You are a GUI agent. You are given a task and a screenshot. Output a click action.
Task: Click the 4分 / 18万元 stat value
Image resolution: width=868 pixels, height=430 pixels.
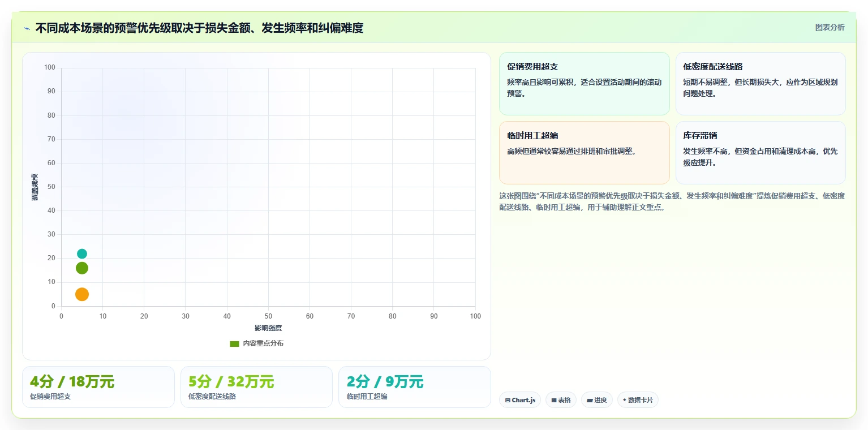click(72, 382)
